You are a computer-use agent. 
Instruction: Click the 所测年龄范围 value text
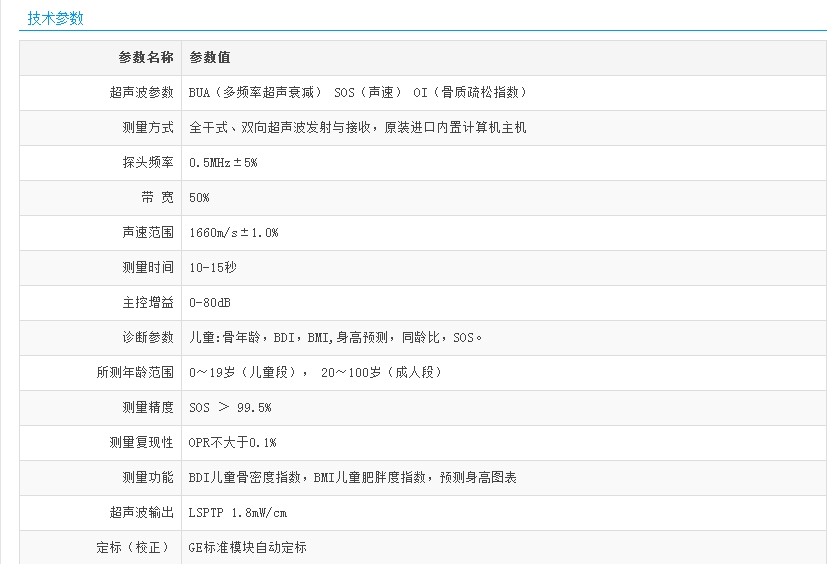pos(315,372)
